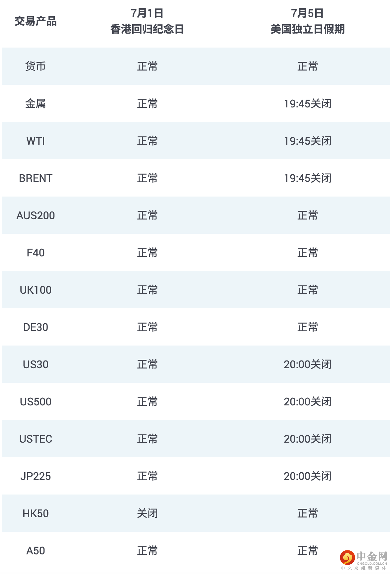Viewport: 392px width, 574px height.
Task: Select the 7月5日 美国独立日假期 header
Action: [307, 21]
